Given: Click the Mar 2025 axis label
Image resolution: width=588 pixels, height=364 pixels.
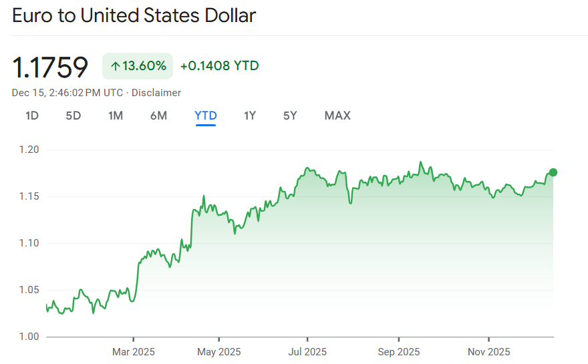Looking at the screenshot, I should coord(133,352).
